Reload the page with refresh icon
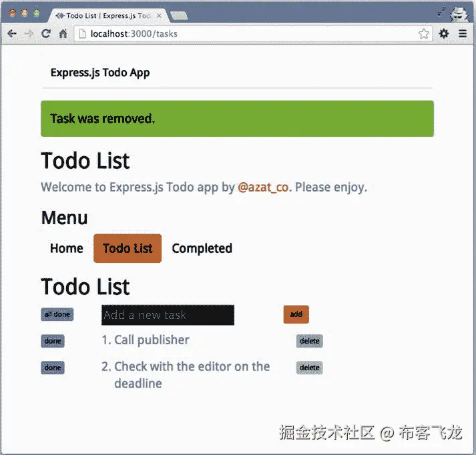 [x=46, y=33]
